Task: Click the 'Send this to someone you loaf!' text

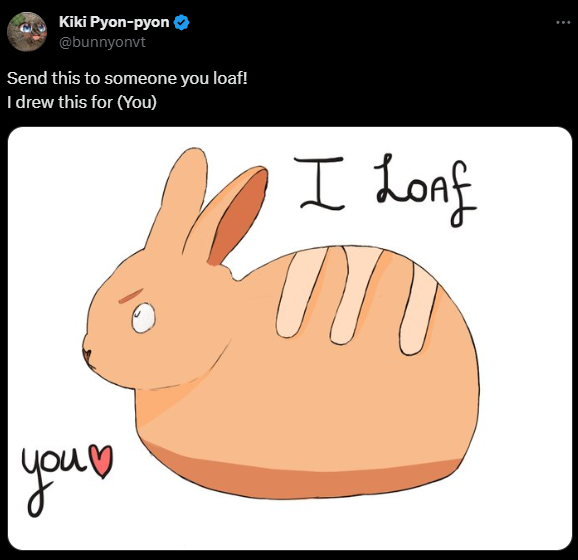Action: point(127,78)
